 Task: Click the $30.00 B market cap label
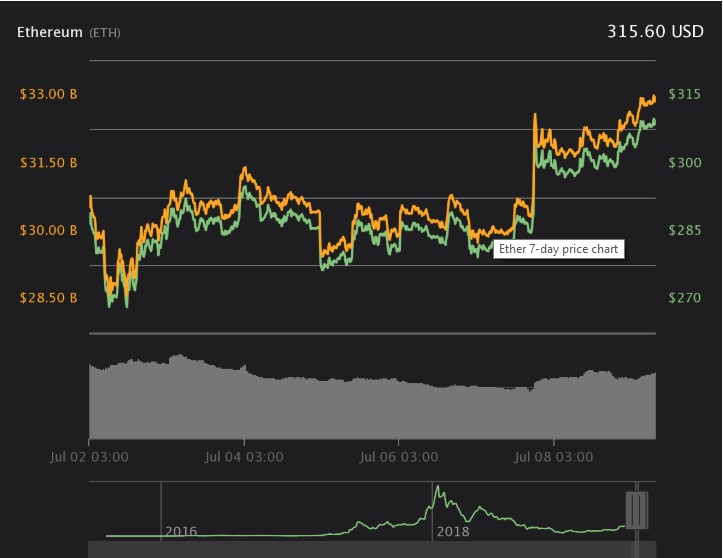(x=48, y=230)
